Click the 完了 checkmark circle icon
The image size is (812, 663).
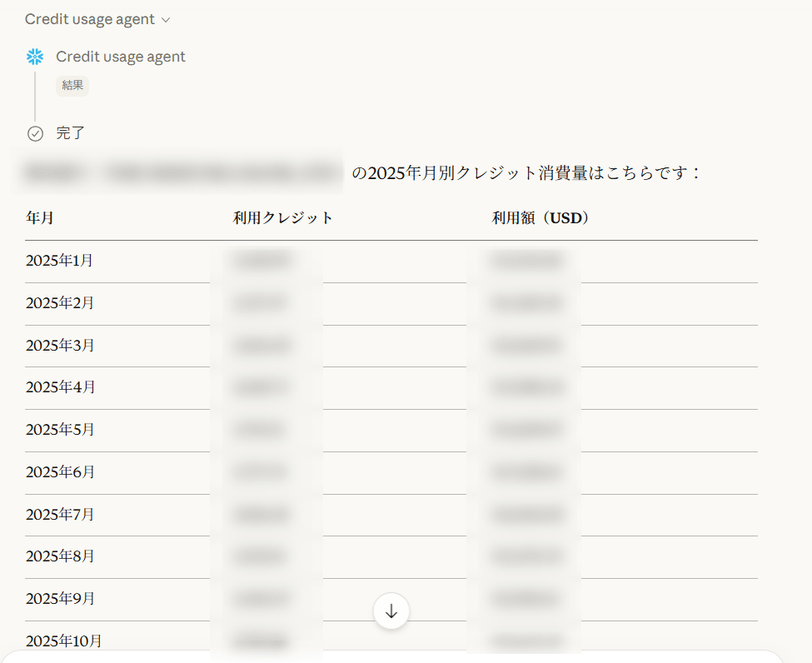[35, 133]
